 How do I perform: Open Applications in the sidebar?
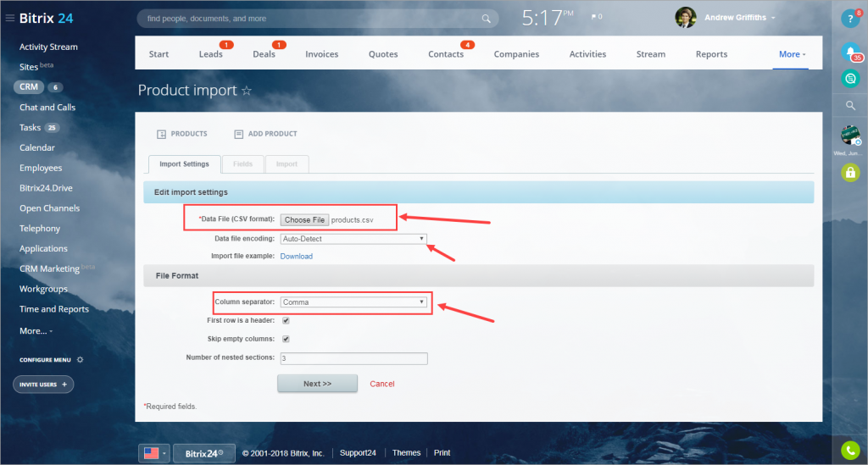[44, 249]
